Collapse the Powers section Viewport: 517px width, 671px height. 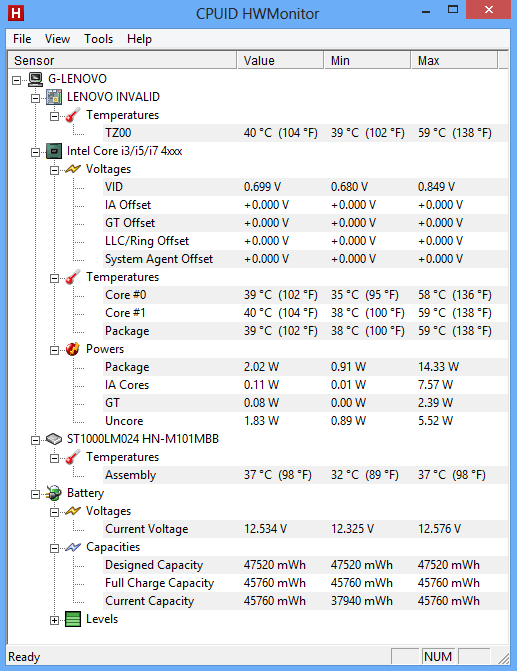click(x=54, y=350)
